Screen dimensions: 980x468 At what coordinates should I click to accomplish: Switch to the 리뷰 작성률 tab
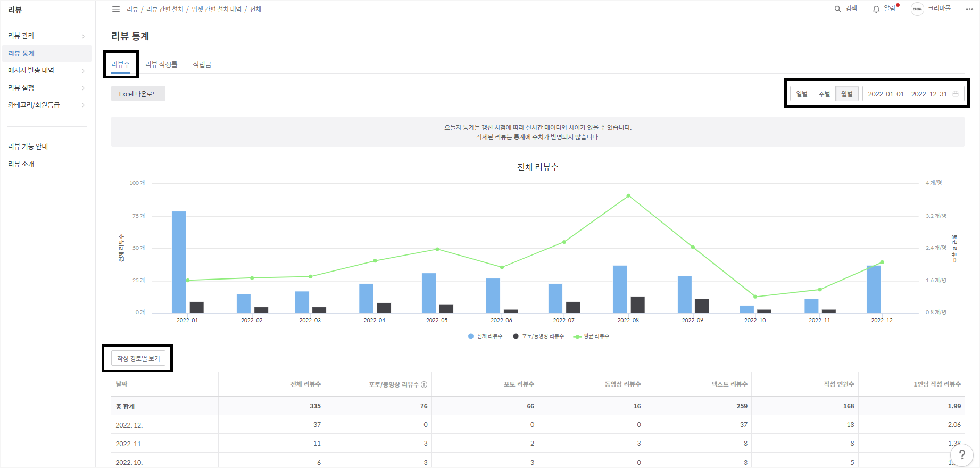(x=161, y=64)
